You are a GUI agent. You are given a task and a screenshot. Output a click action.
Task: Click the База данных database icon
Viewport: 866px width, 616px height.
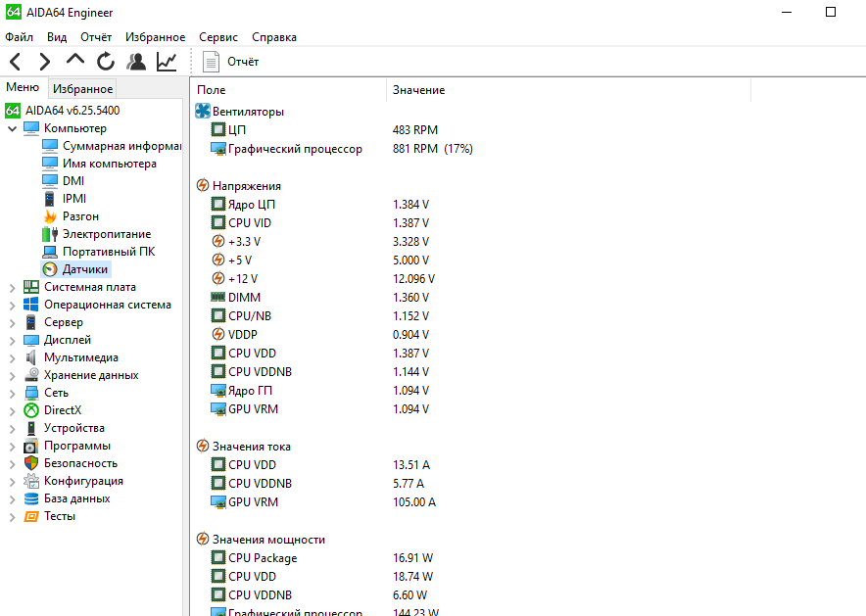31,498
